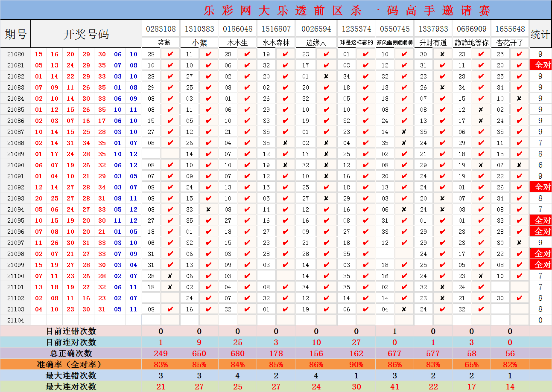Click the title 乐彩网大乐透前区杀一码高手邀请赛
This screenshot has width=552, height=392.
click(347, 10)
